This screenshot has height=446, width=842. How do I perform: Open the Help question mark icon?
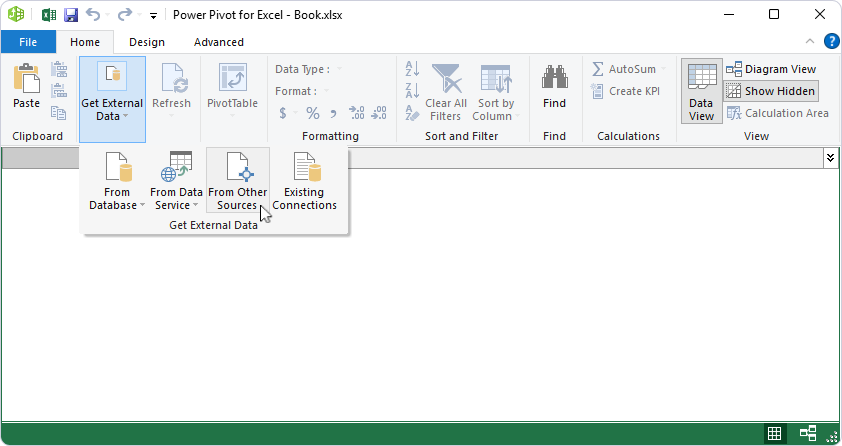pos(831,41)
